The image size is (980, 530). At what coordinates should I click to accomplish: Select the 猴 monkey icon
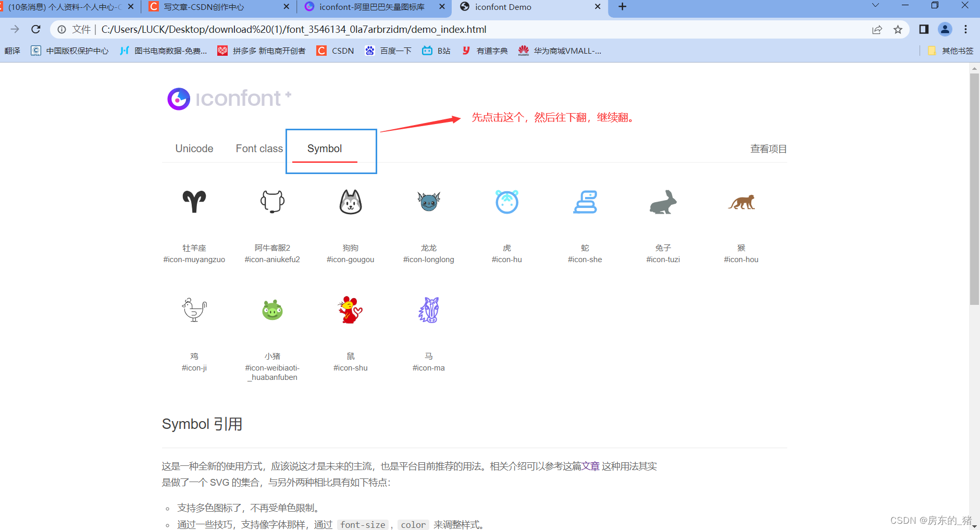click(741, 202)
